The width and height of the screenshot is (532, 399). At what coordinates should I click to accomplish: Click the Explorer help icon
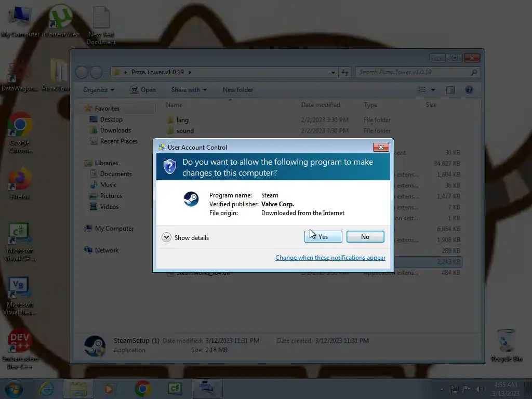[x=469, y=90]
